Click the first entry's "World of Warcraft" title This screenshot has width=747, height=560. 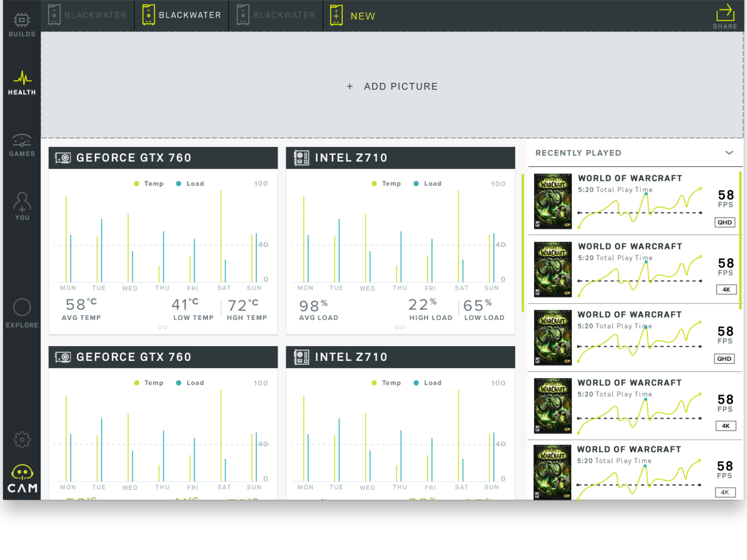point(630,178)
